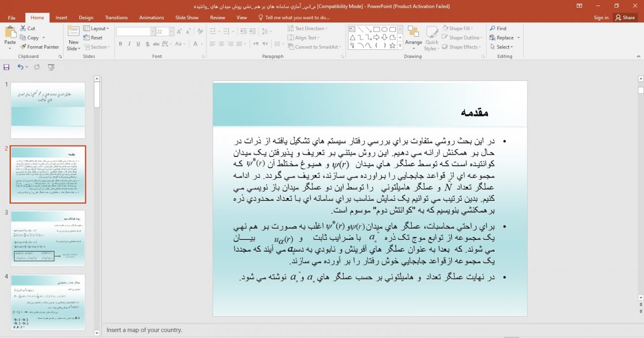
Task: Open the Font Color dropdown arrow
Action: pos(202,44)
